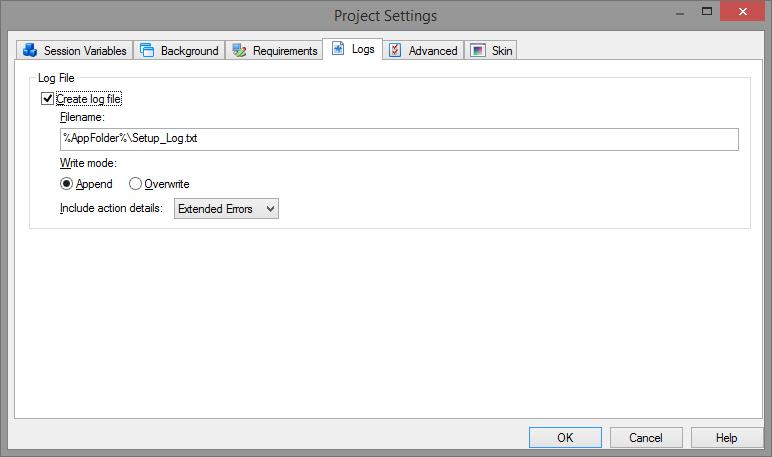Select the Logs tab label
Screen dimensions: 772x457
pos(363,49)
